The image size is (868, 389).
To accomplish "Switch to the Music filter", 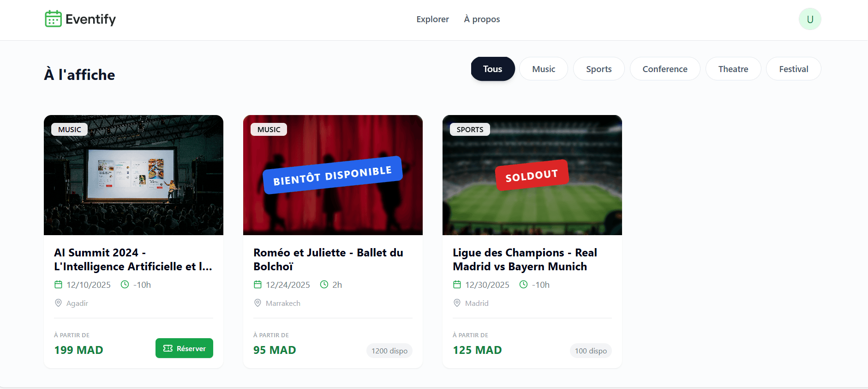I will tap(544, 68).
